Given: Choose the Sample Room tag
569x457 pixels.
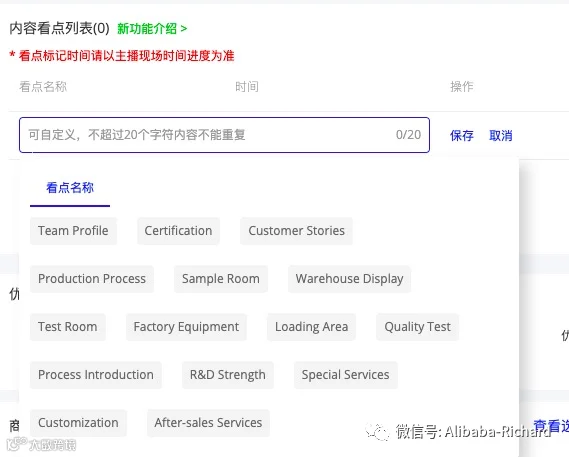Looking at the screenshot, I should tap(221, 279).
